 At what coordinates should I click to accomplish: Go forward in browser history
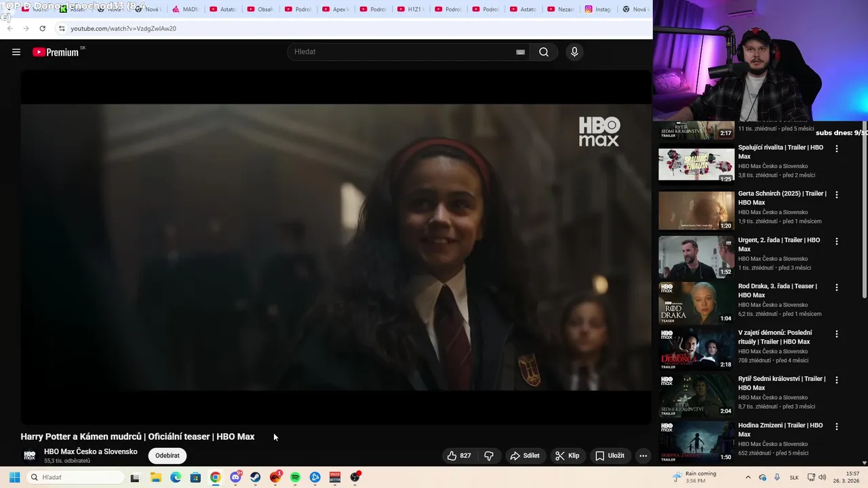coord(26,28)
